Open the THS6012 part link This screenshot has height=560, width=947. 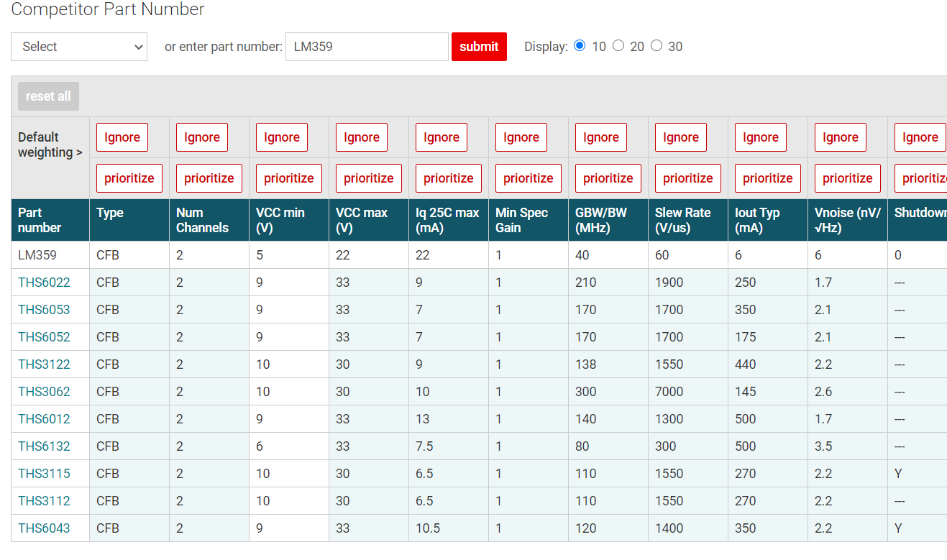click(x=44, y=419)
